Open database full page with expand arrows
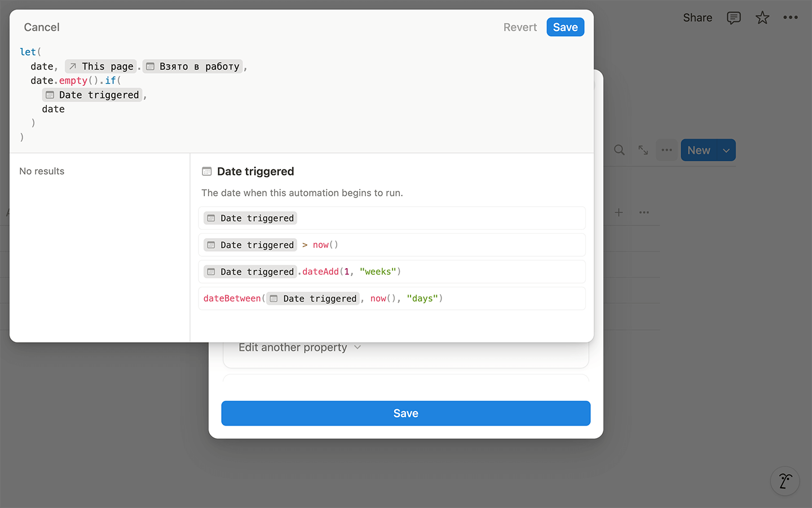 [643, 150]
